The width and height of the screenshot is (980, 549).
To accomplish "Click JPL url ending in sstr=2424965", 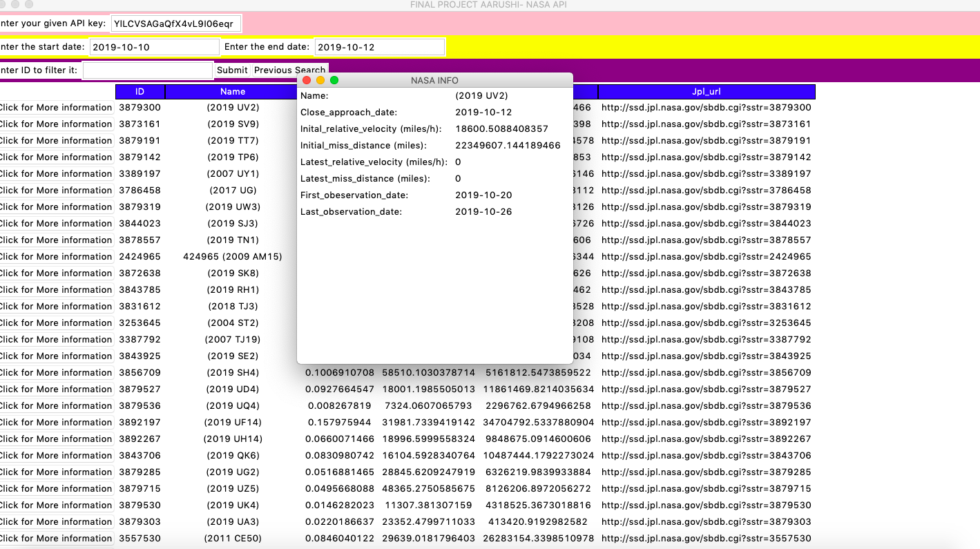I will tap(707, 257).
